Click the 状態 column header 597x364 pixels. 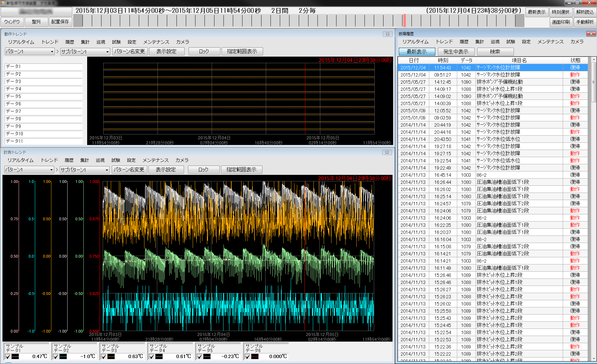(575, 60)
